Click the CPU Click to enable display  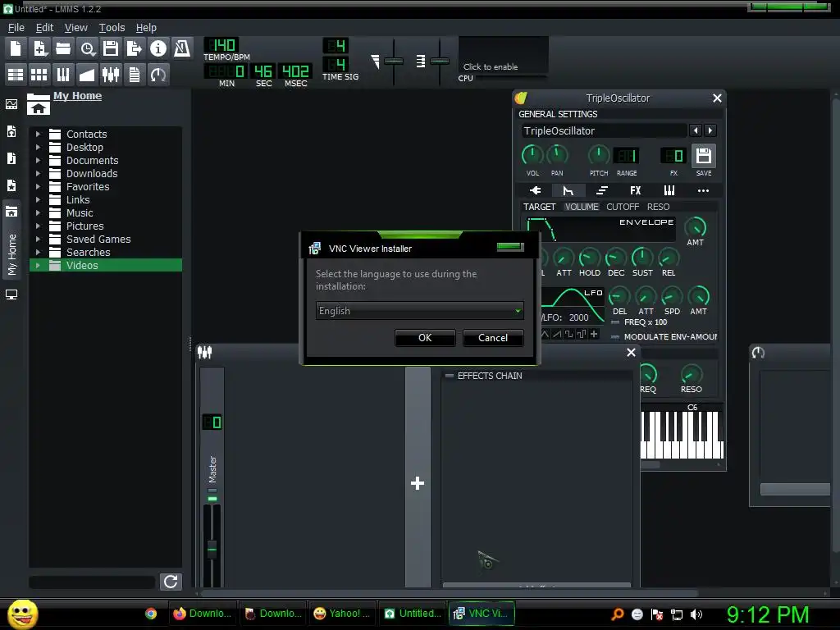[x=503, y=55]
